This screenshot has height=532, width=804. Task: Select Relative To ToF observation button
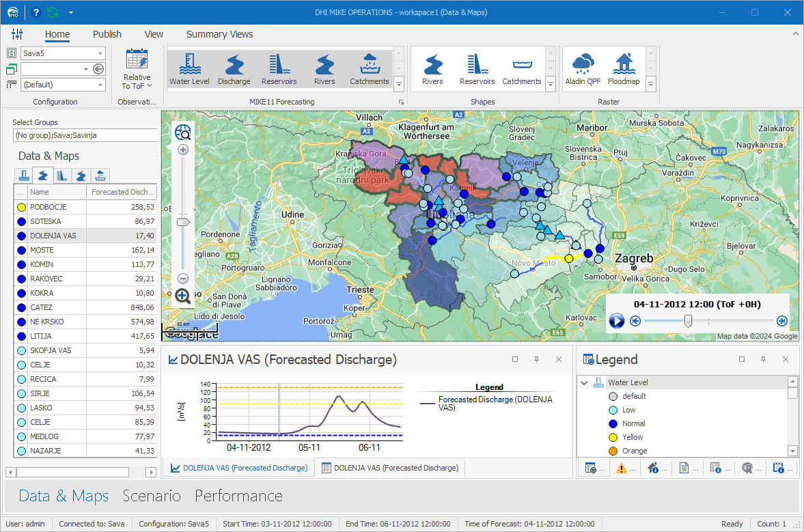click(x=137, y=69)
